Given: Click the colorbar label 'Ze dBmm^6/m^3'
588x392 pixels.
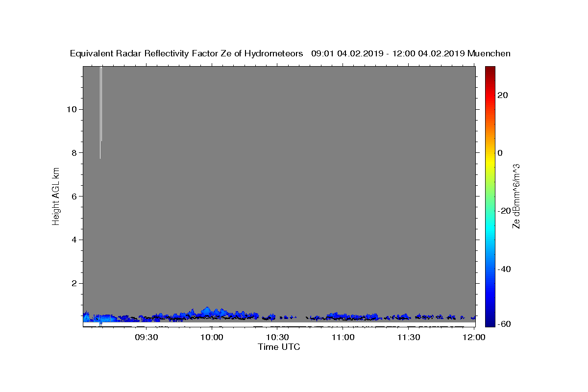Looking at the screenshot, I should pos(516,196).
